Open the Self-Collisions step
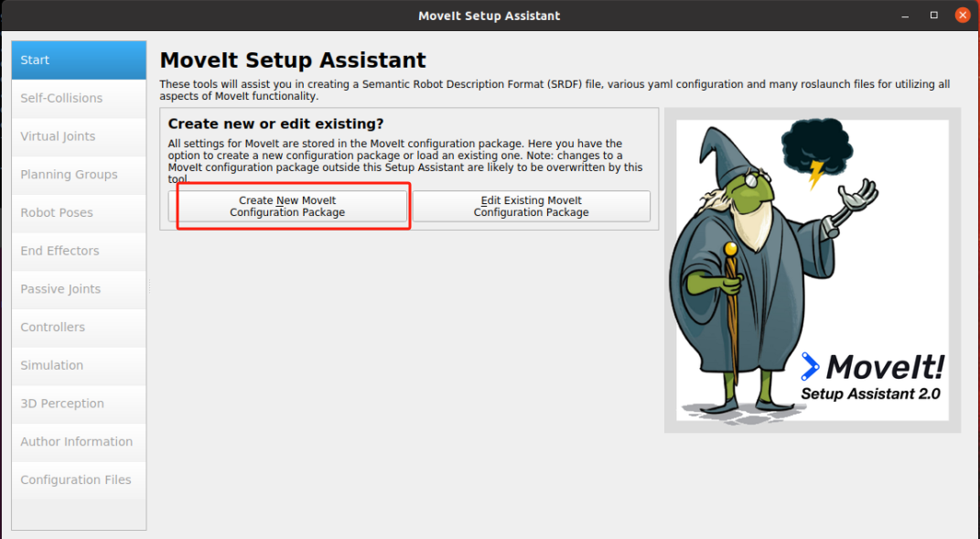Image resolution: width=980 pixels, height=539 pixels. pyautogui.click(x=79, y=98)
